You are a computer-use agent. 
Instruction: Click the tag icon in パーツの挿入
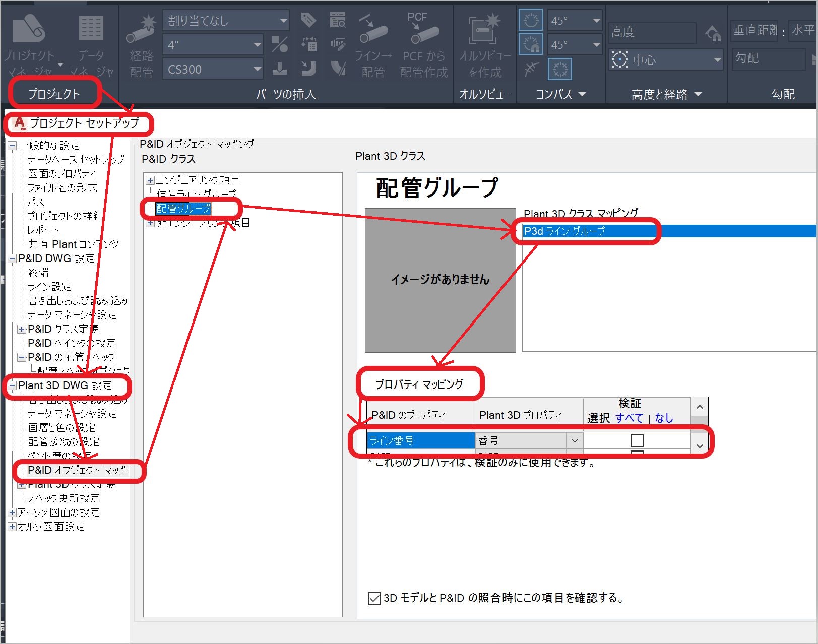[308, 20]
